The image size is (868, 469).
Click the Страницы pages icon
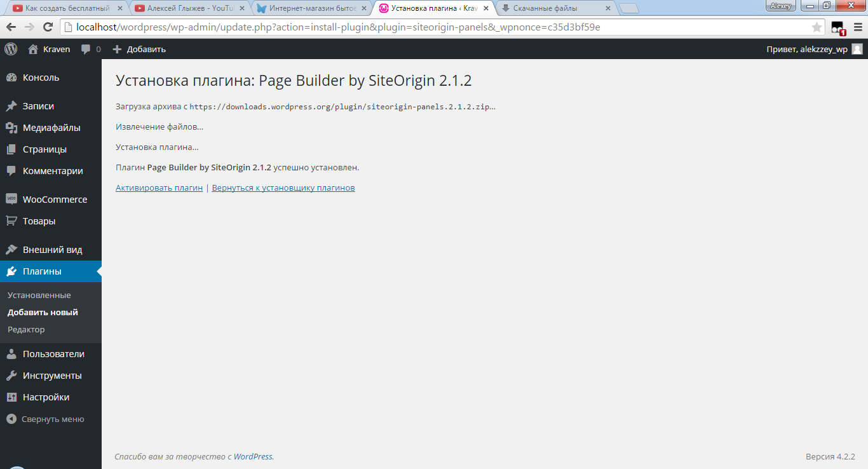(11, 149)
